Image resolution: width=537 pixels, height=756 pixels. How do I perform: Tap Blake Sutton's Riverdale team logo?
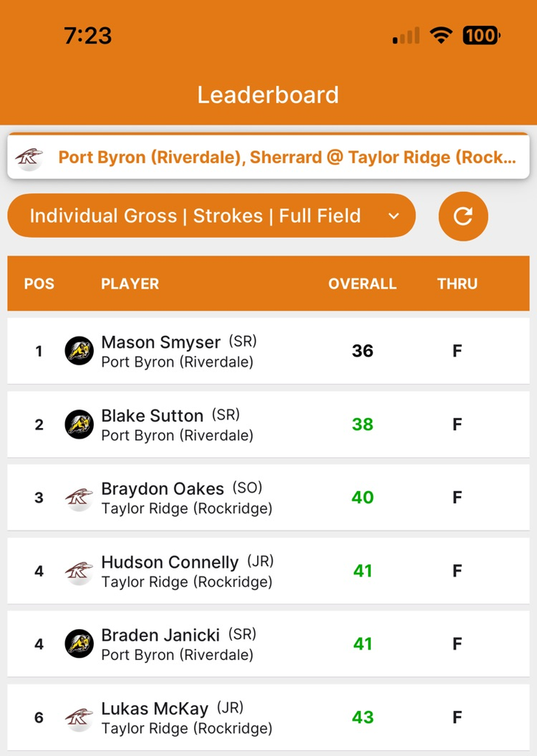[x=79, y=425]
